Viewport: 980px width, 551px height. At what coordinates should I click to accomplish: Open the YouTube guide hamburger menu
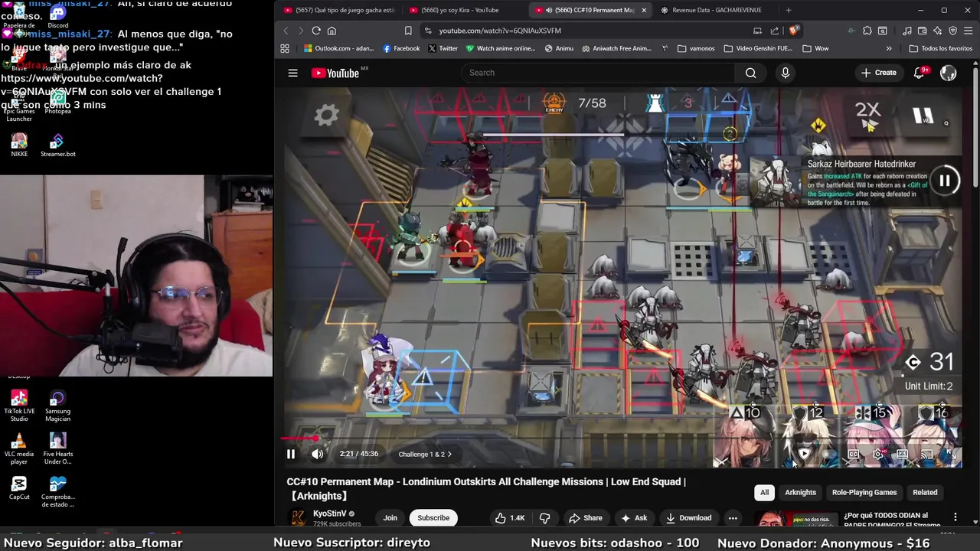pos(292,73)
